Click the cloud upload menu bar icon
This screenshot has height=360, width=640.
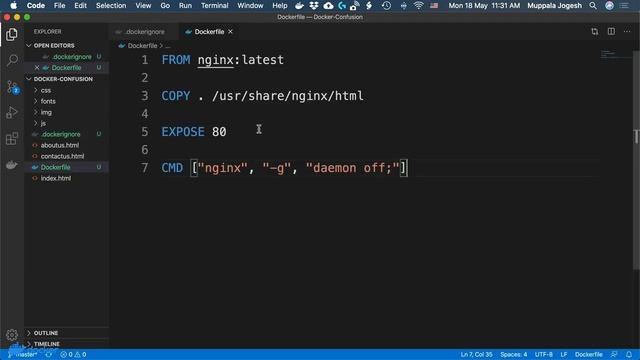tap(328, 6)
